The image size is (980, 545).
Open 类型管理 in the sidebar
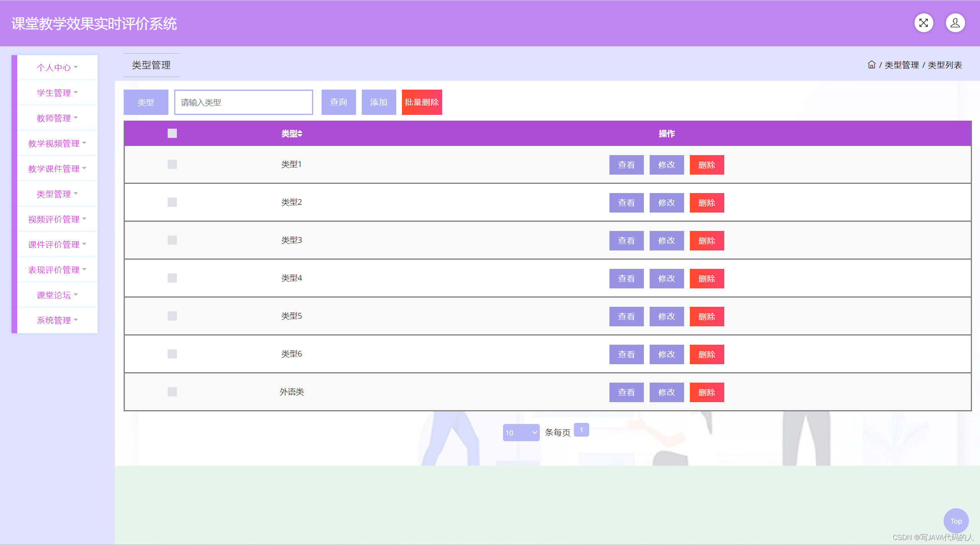click(x=54, y=194)
